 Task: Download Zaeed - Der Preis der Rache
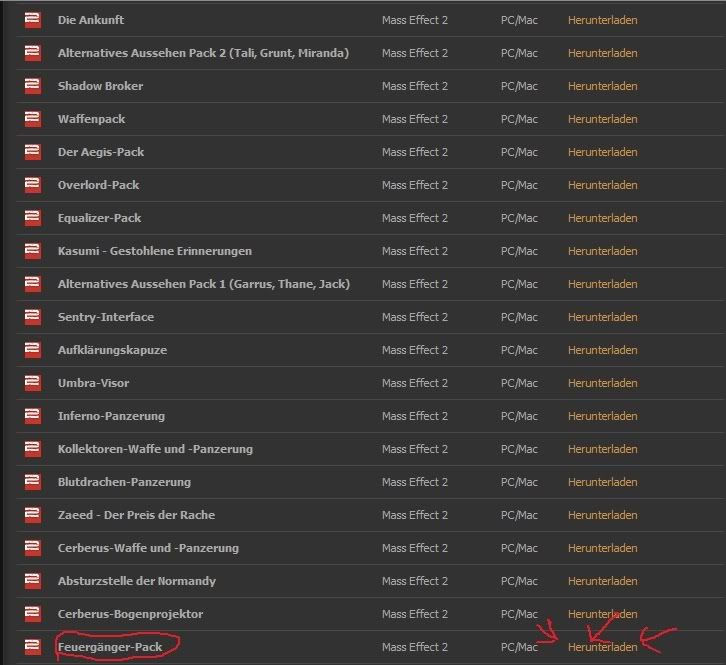[602, 515]
